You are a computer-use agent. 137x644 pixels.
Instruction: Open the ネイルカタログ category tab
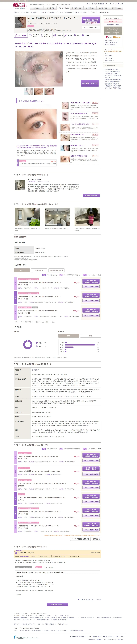pos(77,8)
